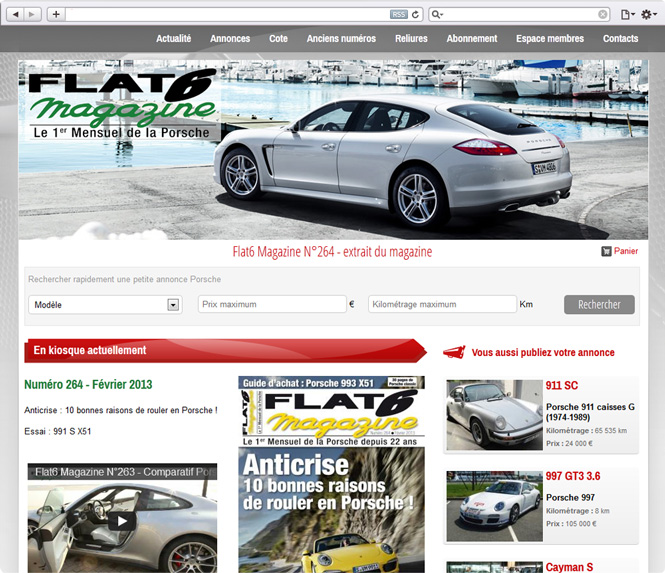Image resolution: width=665 pixels, height=573 pixels.
Task: Open the 911 SC listing title
Action: [x=562, y=386]
